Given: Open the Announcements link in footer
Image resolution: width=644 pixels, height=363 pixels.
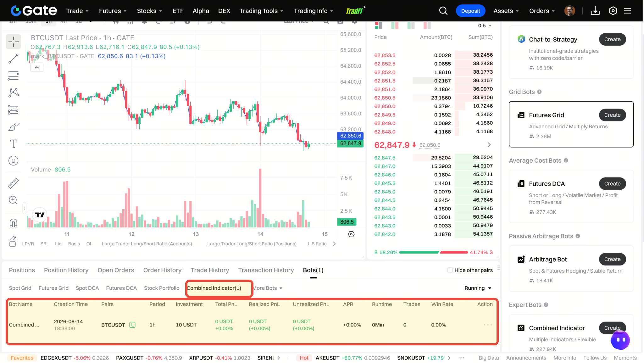Looking at the screenshot, I should point(526,358).
